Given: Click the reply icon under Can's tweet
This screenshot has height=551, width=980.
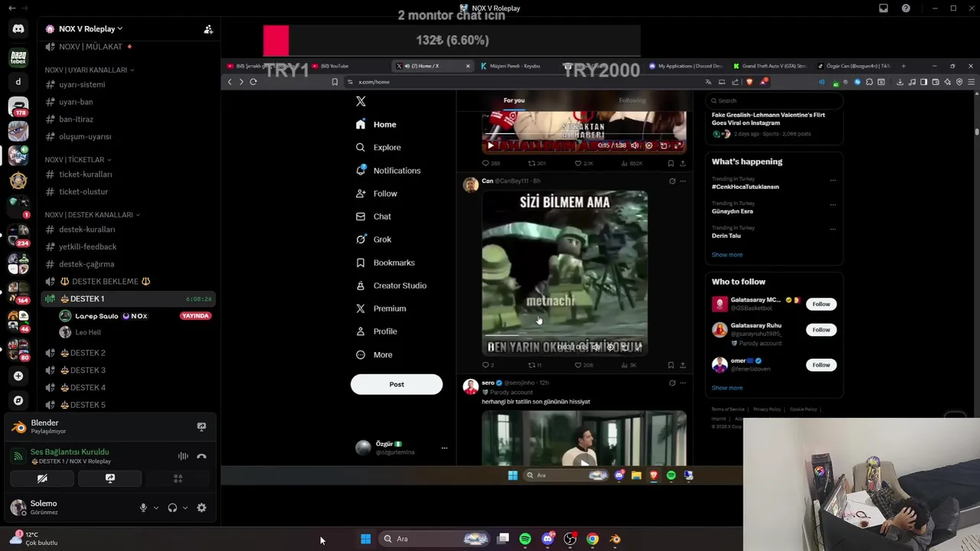Looking at the screenshot, I should 485,365.
